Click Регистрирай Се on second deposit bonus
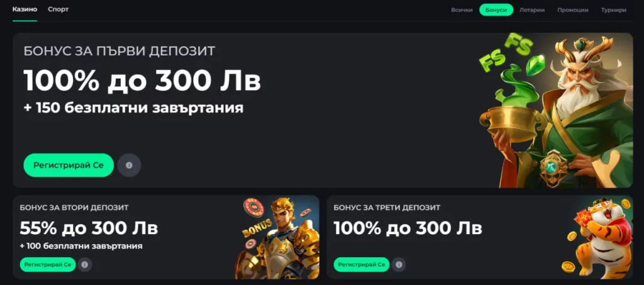Screen dimensions: 644x285 [x=48, y=264]
